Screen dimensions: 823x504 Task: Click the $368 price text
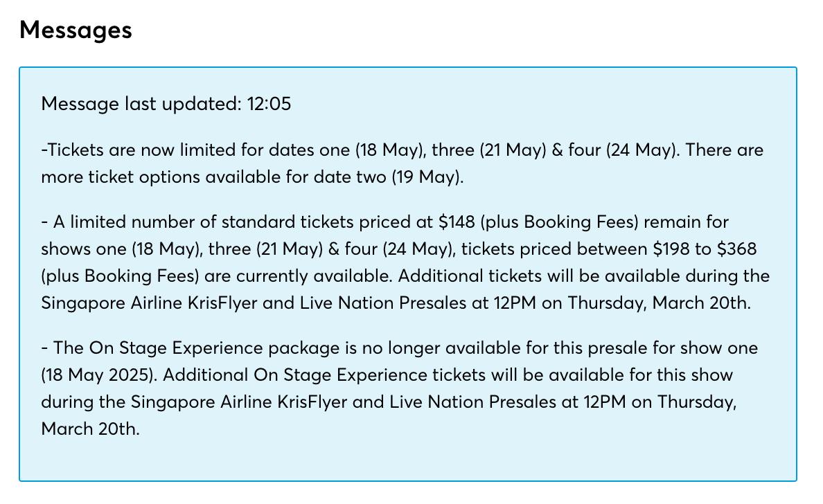737,249
